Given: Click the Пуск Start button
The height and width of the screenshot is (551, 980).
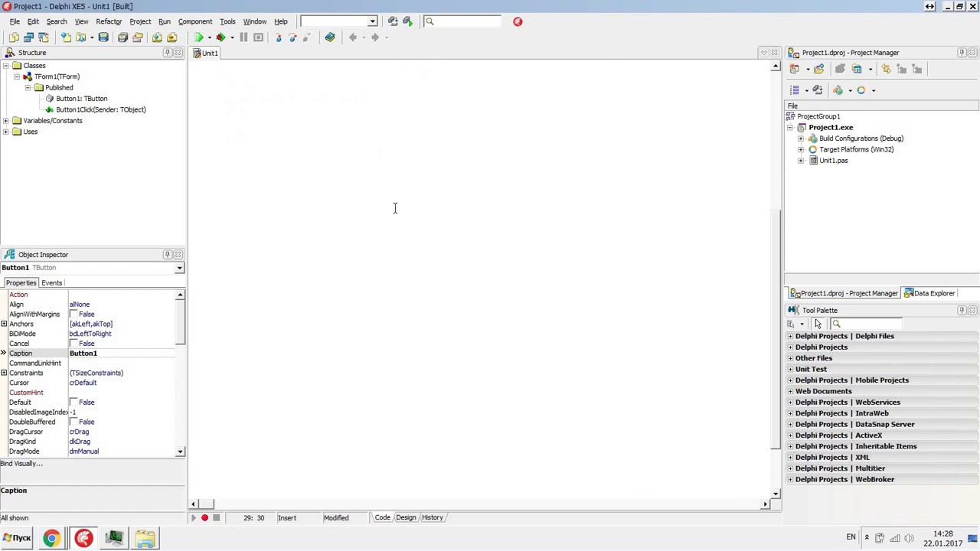Looking at the screenshot, I should pos(17,539).
